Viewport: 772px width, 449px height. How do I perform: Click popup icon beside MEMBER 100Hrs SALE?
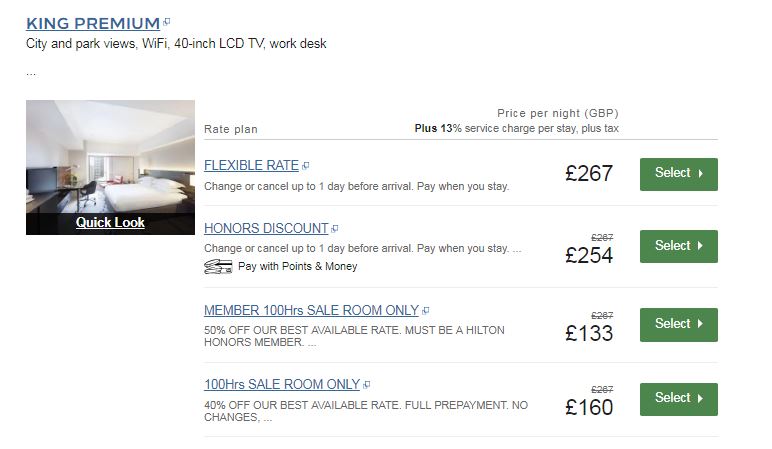pos(426,310)
